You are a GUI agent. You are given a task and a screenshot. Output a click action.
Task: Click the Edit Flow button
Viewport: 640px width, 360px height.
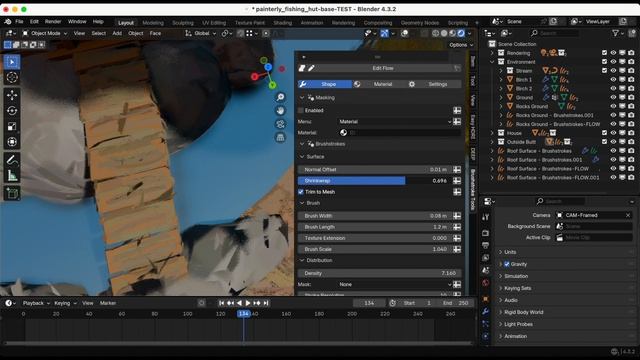tap(383, 68)
